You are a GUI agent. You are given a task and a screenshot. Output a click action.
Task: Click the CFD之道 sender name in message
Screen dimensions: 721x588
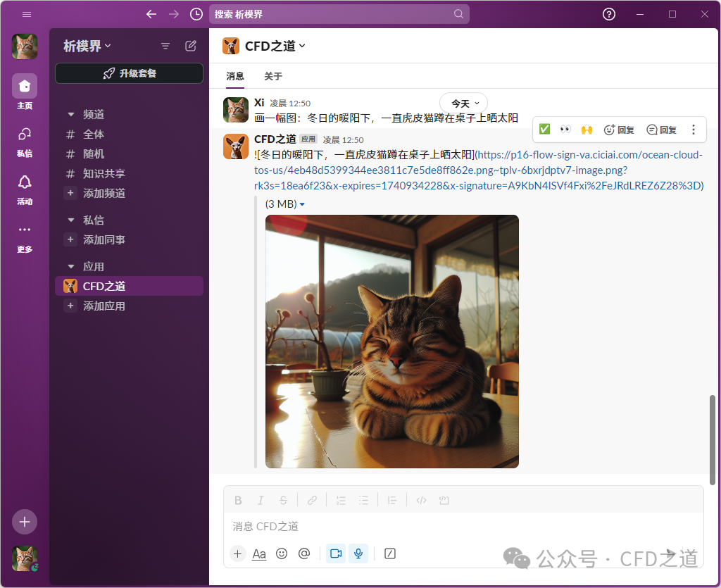275,139
